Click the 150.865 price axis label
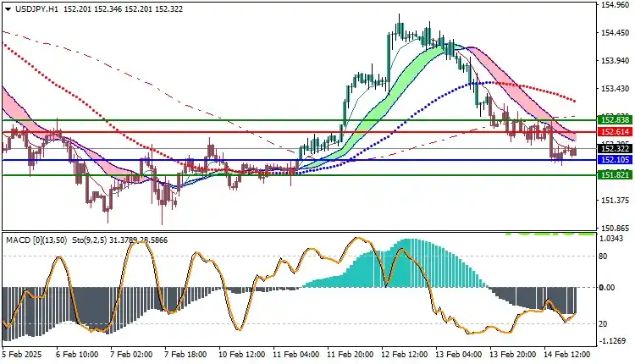 coord(613,229)
